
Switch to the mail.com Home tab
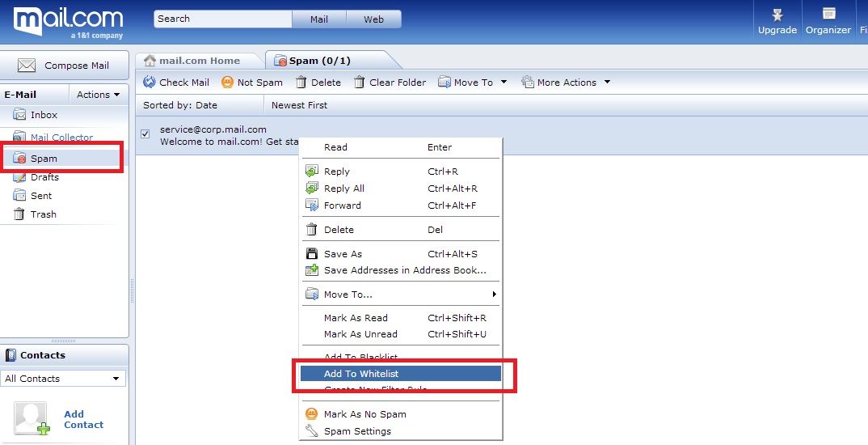tap(200, 61)
